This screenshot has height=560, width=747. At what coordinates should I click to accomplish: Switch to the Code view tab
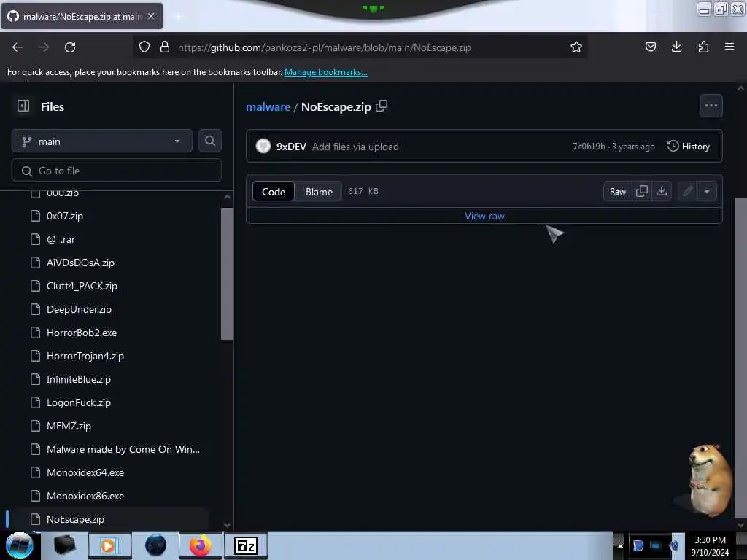(274, 192)
